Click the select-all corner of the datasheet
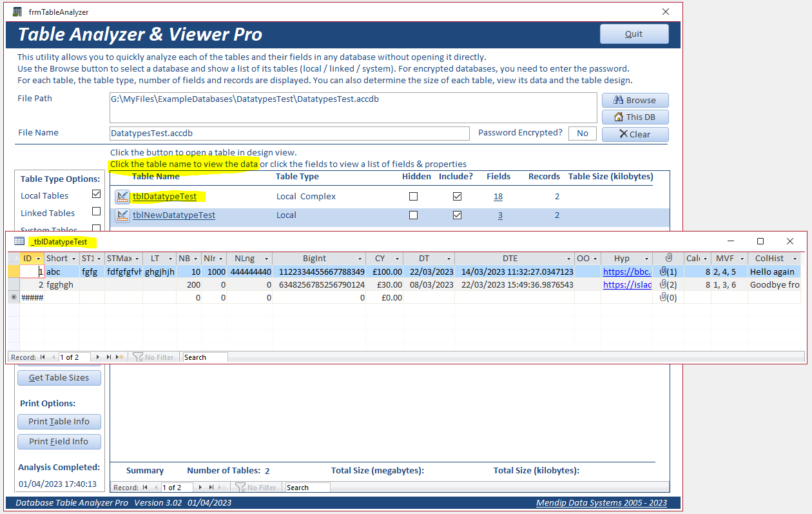This screenshot has height=514, width=812. 14,258
